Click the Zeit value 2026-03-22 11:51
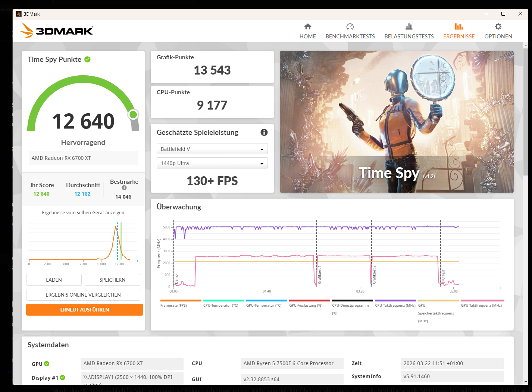The height and width of the screenshot is (392, 532). click(x=452, y=363)
